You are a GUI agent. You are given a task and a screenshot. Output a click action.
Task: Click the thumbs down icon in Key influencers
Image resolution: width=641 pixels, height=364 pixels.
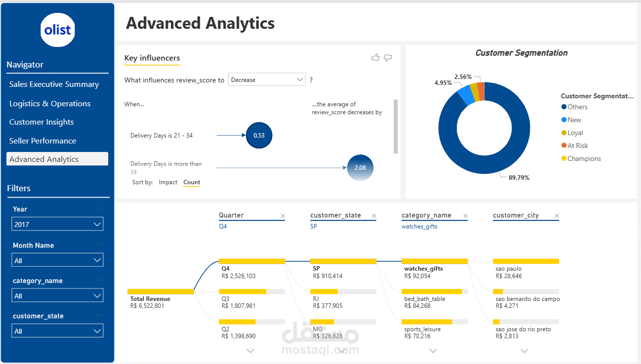pyautogui.click(x=388, y=58)
